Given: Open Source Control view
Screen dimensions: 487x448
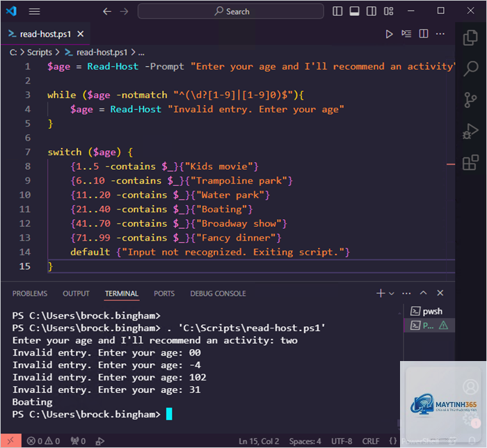Looking at the screenshot, I should [x=470, y=99].
